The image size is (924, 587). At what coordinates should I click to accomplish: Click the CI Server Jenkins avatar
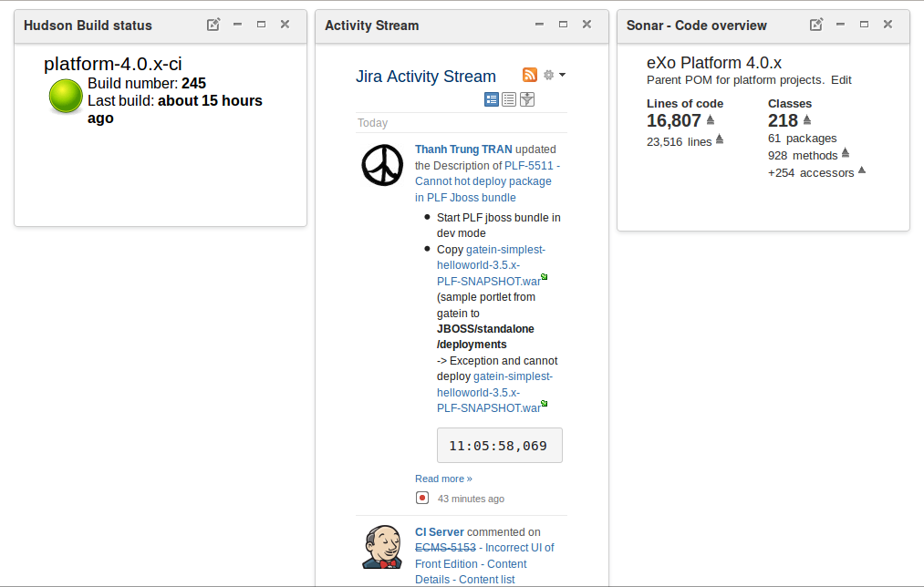click(x=382, y=547)
